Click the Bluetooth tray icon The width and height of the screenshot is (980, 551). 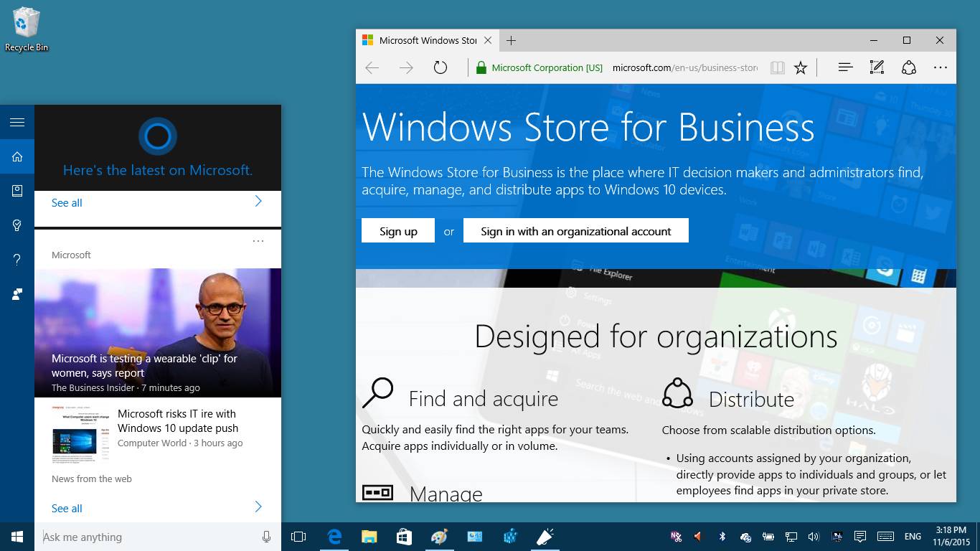[722, 537]
